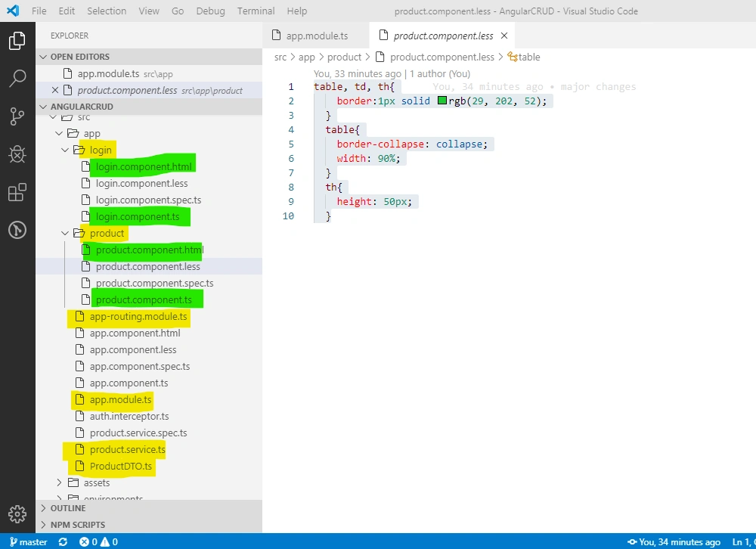Open login.component.less file
Image resolution: width=756 pixels, height=549 pixels.
(150, 183)
